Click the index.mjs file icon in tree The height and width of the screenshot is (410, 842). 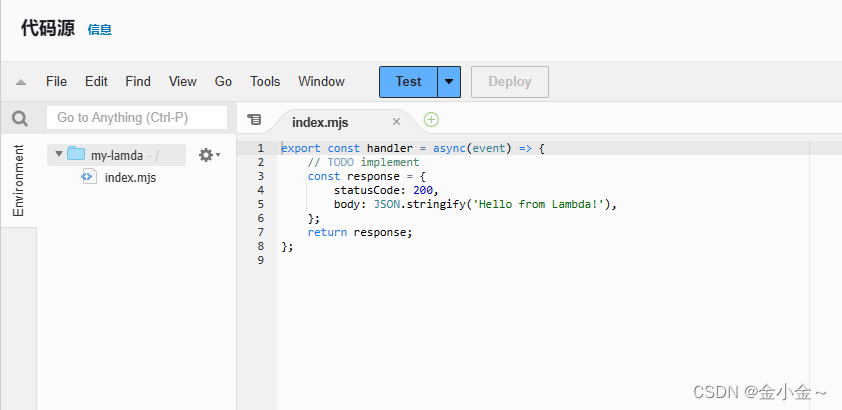(89, 177)
